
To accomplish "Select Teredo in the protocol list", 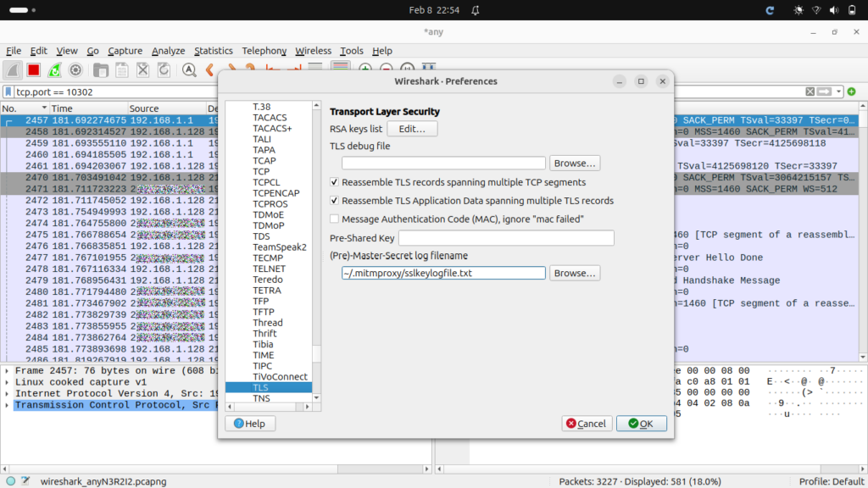I will coord(267,280).
